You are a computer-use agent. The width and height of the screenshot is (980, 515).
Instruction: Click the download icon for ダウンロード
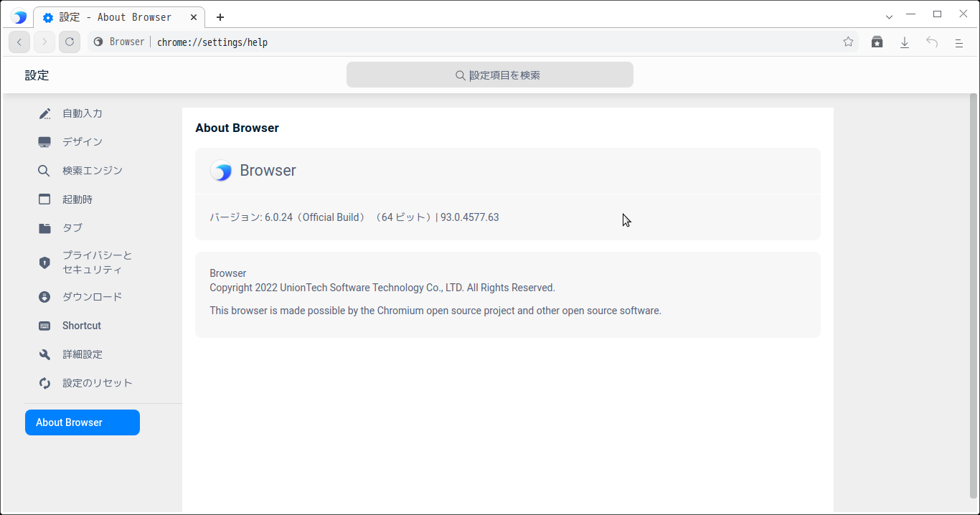pyautogui.click(x=44, y=297)
